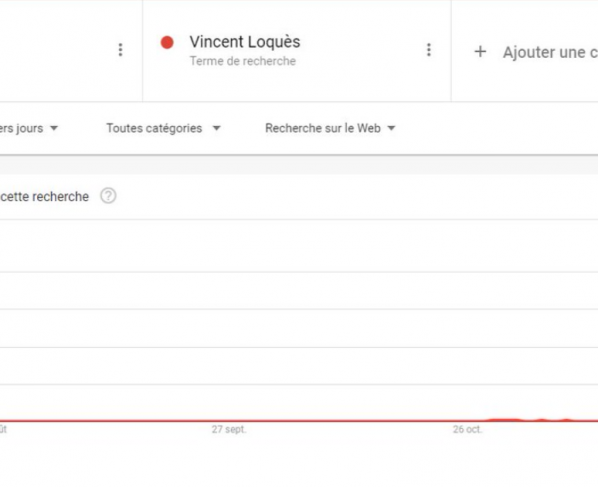Click the 'cette recherche' heading text
This screenshot has width=598, height=487.
pos(44,197)
